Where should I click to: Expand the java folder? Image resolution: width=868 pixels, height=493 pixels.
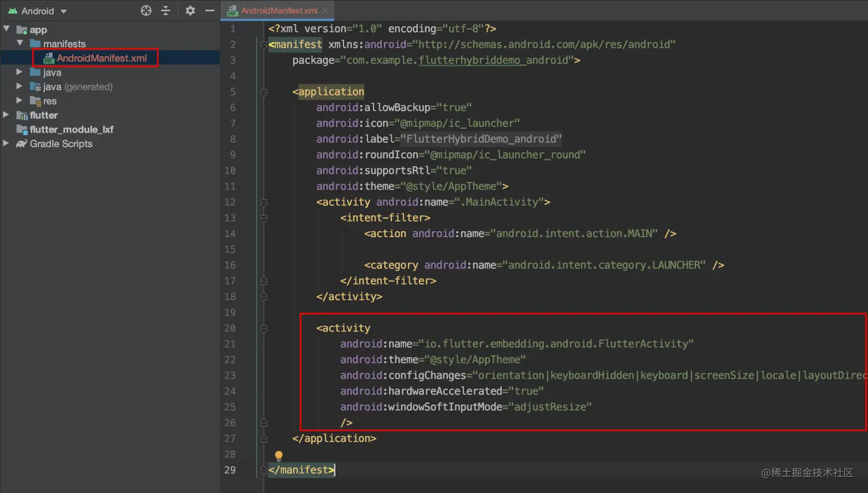[20, 72]
